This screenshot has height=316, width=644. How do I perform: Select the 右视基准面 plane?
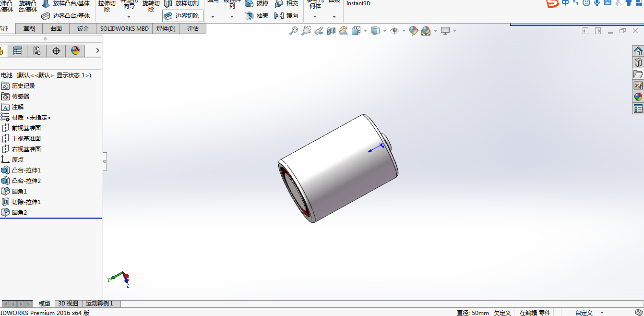click(21, 149)
